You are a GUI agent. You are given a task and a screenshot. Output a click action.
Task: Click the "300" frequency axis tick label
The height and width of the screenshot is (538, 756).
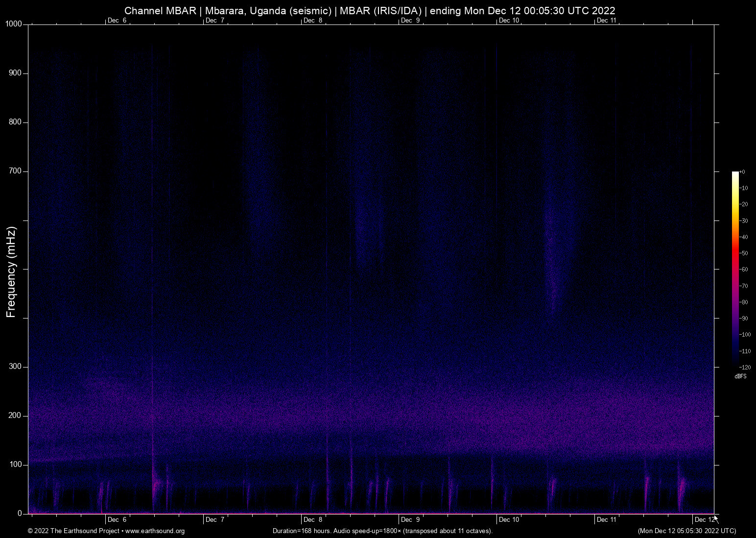click(x=16, y=366)
